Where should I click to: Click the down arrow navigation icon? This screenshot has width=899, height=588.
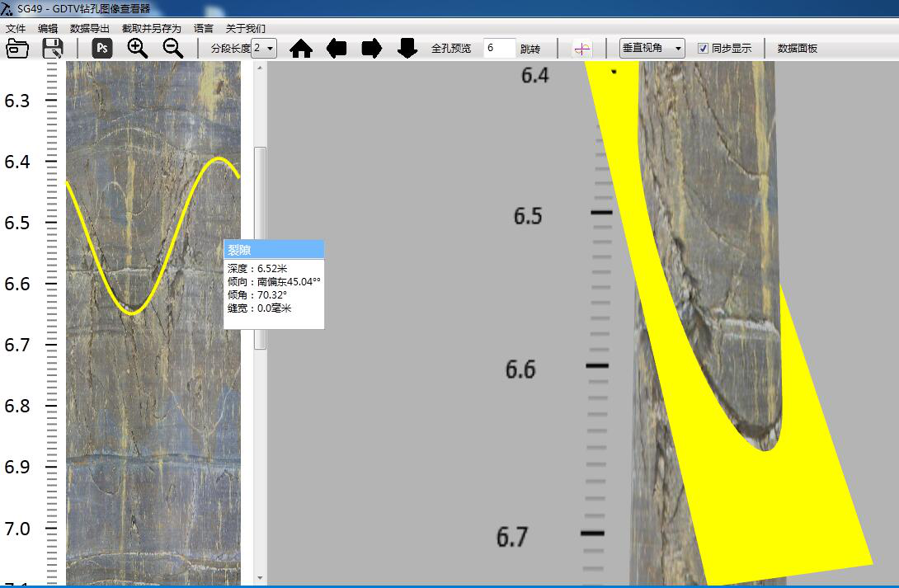pyautogui.click(x=407, y=49)
